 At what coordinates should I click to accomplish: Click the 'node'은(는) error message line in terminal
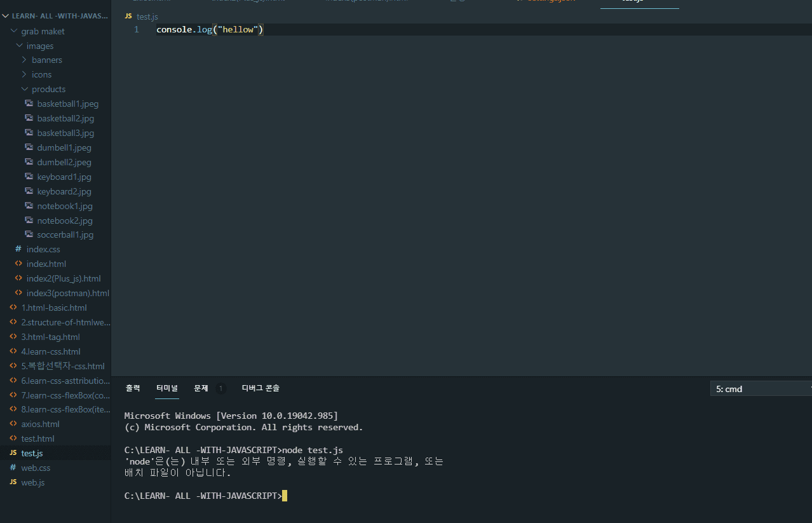(x=284, y=461)
